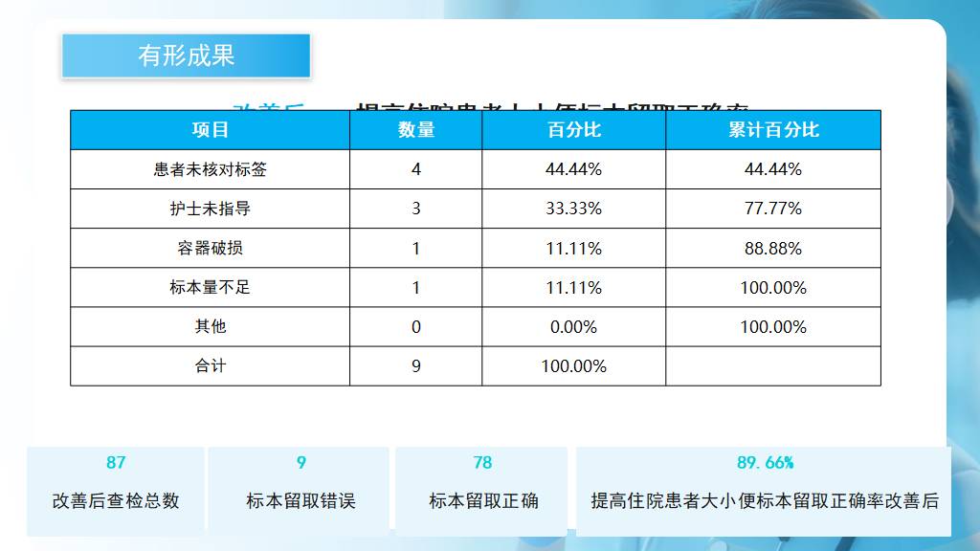Select the 88.88% cumulative percentage cell
The height and width of the screenshot is (551, 980).
tap(772, 248)
